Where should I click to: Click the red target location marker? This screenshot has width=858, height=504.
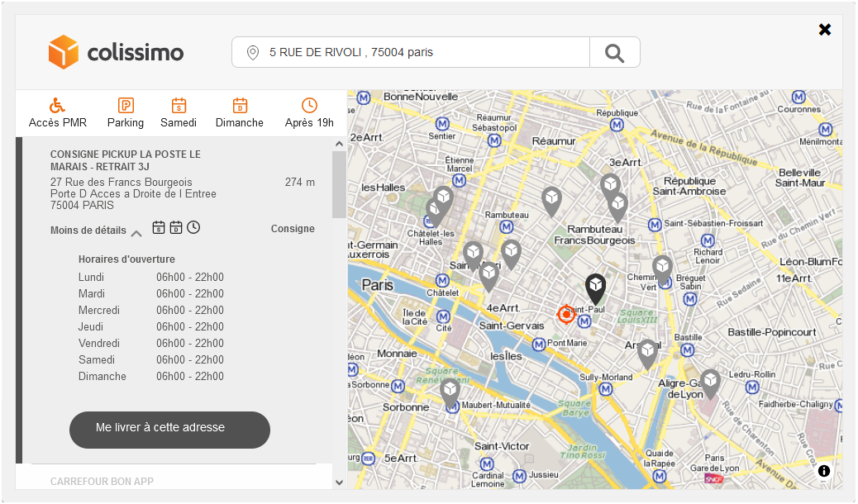(x=565, y=314)
